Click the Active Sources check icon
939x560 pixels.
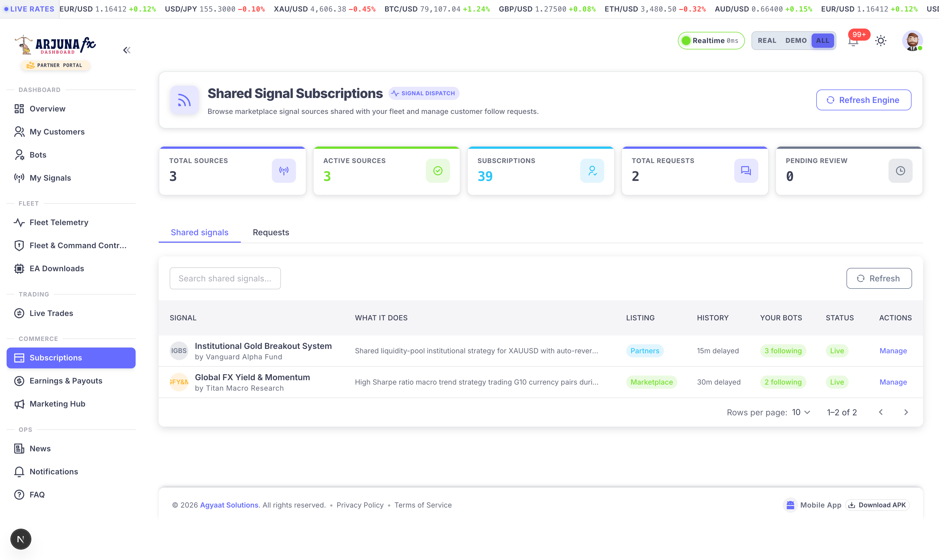pos(438,170)
